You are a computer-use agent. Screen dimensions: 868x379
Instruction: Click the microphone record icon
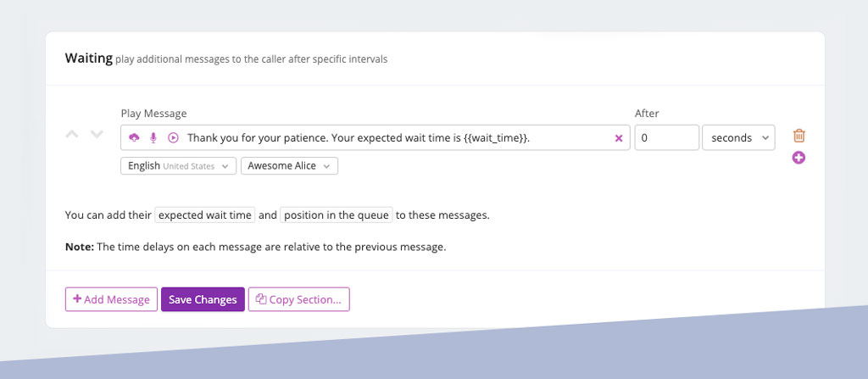153,137
